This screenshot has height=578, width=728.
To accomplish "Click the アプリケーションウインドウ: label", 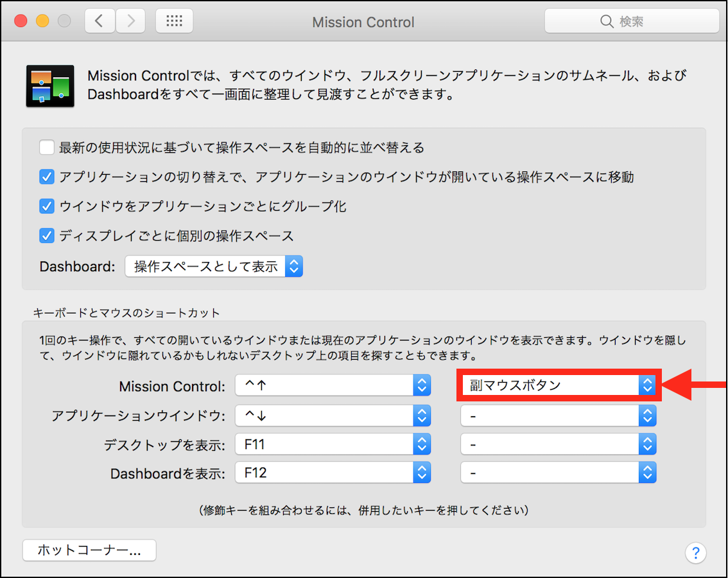I will 139,416.
